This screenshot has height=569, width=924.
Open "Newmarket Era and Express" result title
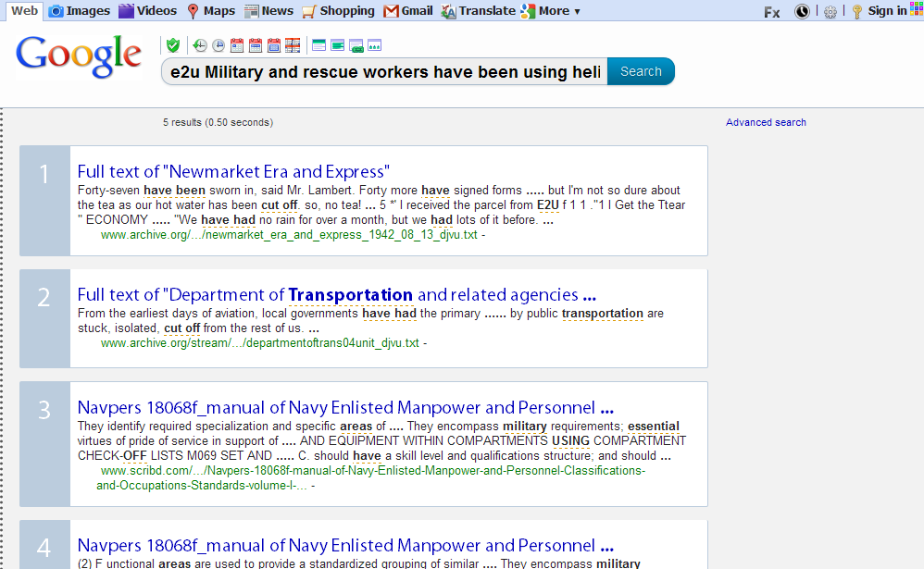coord(233,171)
